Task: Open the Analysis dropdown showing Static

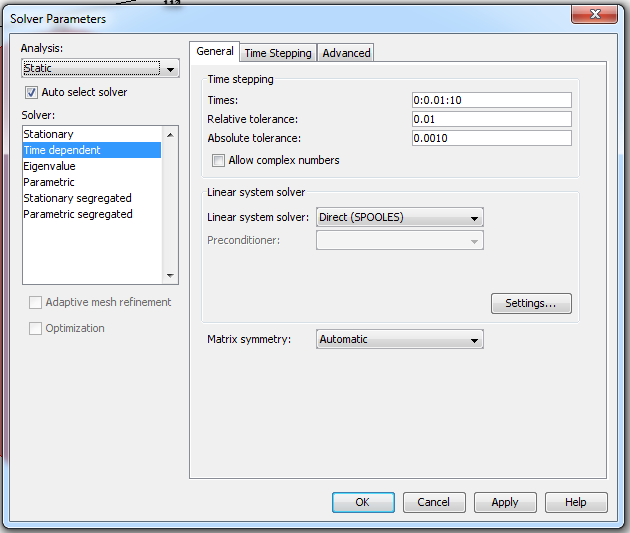Action: 100,68
